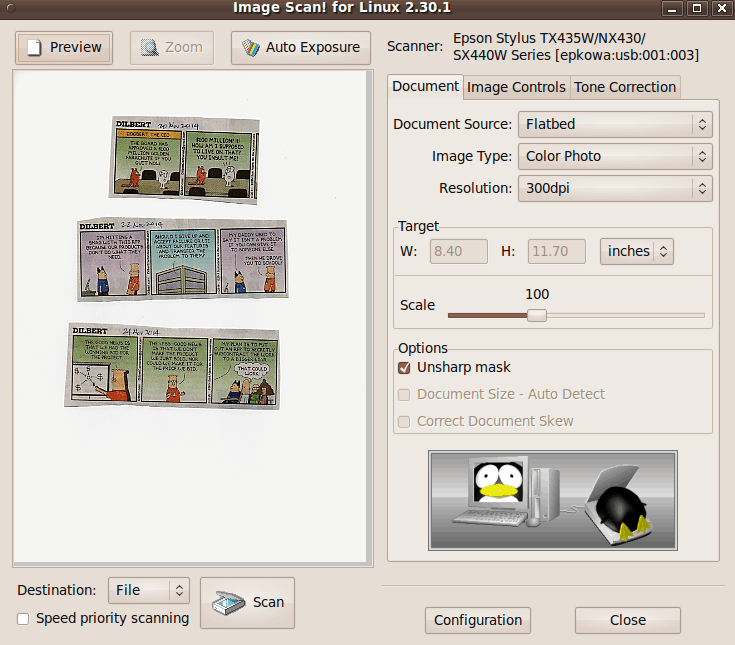Click the greyed-out Zoom button

point(172,47)
